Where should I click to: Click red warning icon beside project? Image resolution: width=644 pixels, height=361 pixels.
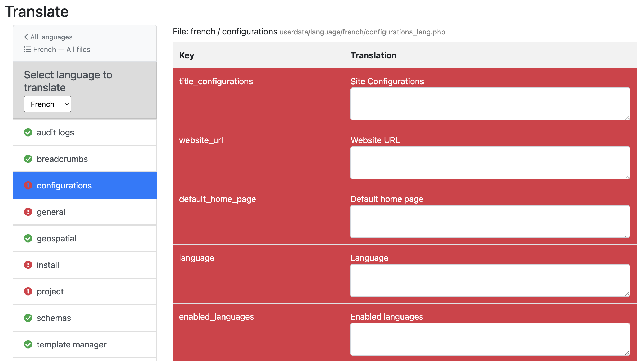(x=28, y=291)
